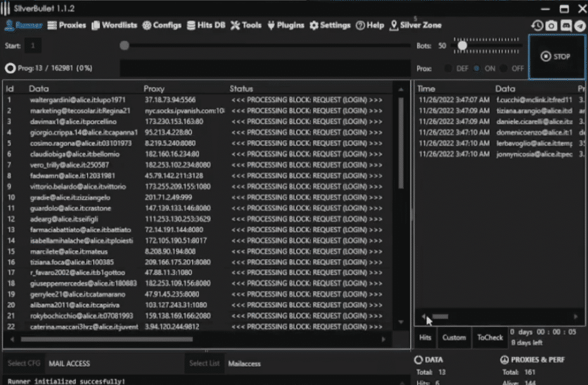This screenshot has width=588, height=385.
Task: Click the Mailaccess list name
Action: [x=245, y=363]
